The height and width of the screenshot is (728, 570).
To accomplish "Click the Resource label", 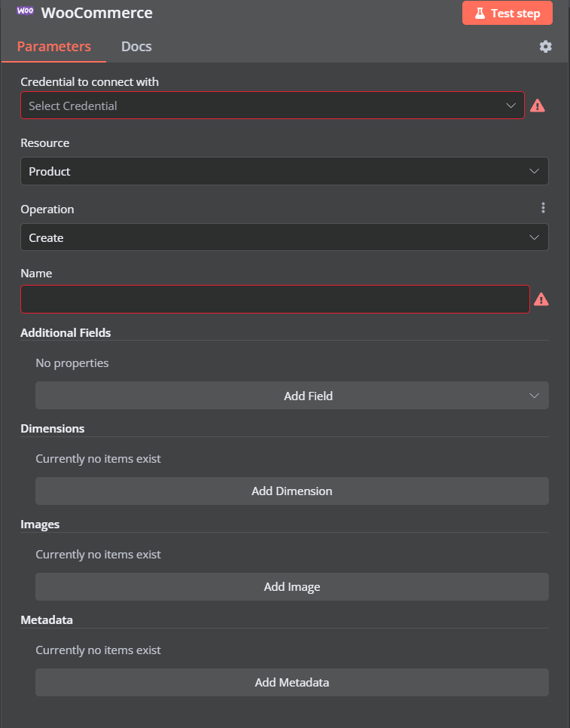I will [x=45, y=143].
